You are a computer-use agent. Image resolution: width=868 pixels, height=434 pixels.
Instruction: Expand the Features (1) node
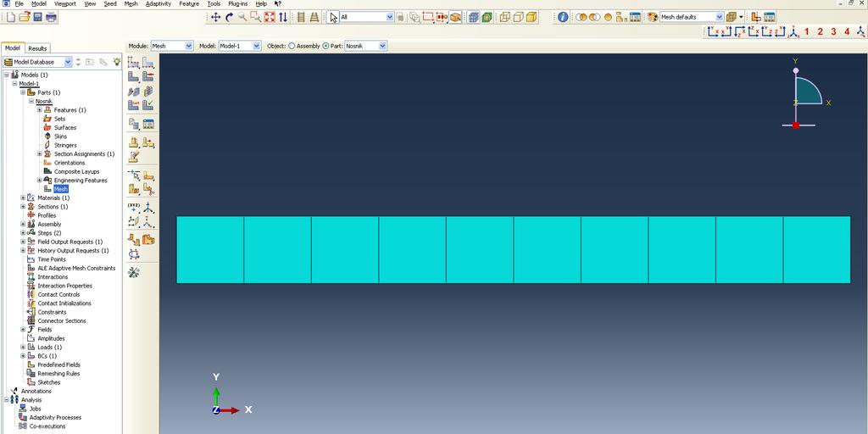40,109
